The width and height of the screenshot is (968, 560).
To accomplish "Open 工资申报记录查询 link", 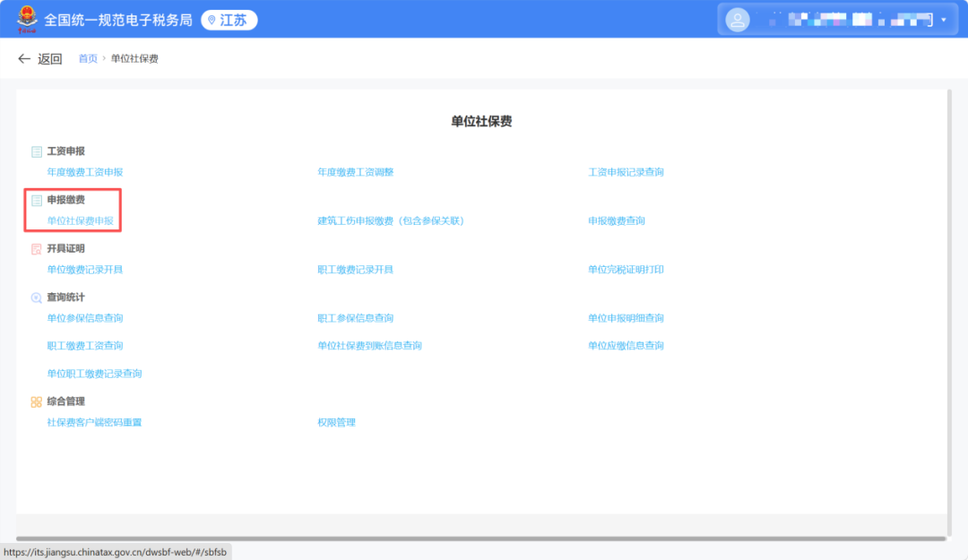I will (626, 172).
